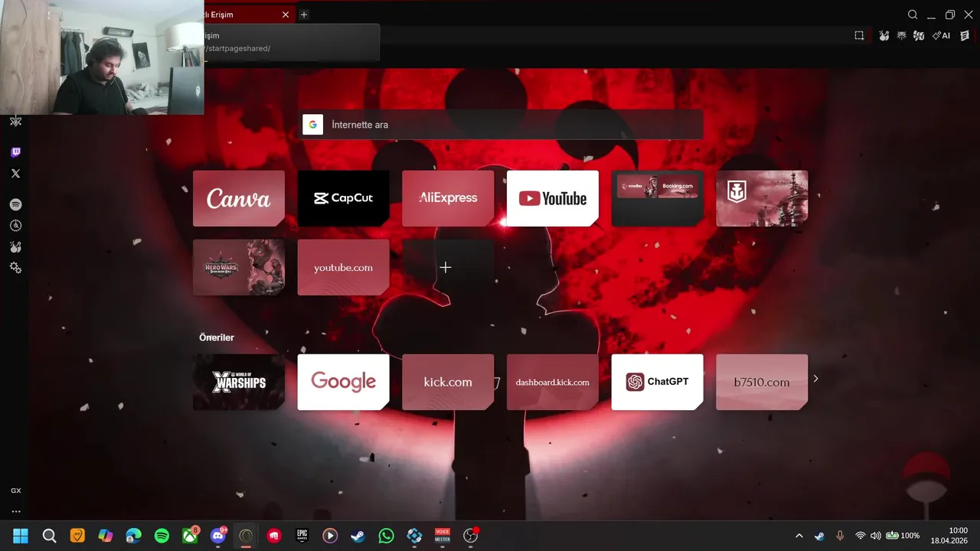Screen dimensions: 980x551
Task: Open the b7510.com suggestion tile
Action: point(762,382)
